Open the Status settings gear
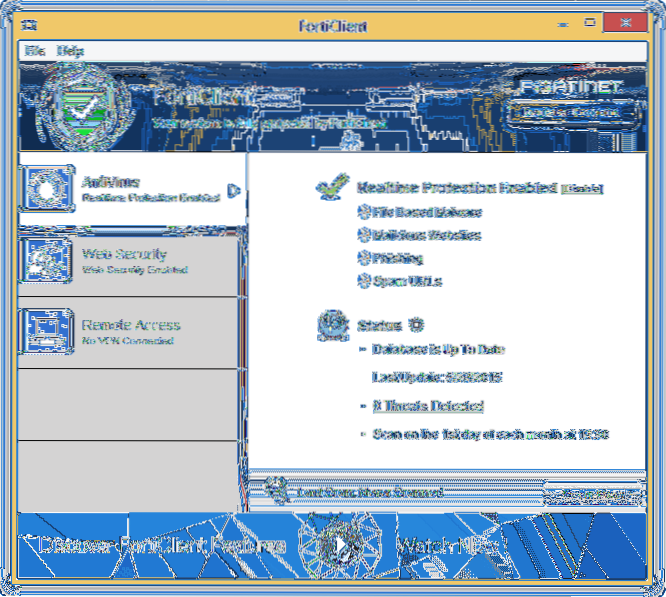The image size is (666, 597). pyautogui.click(x=416, y=325)
